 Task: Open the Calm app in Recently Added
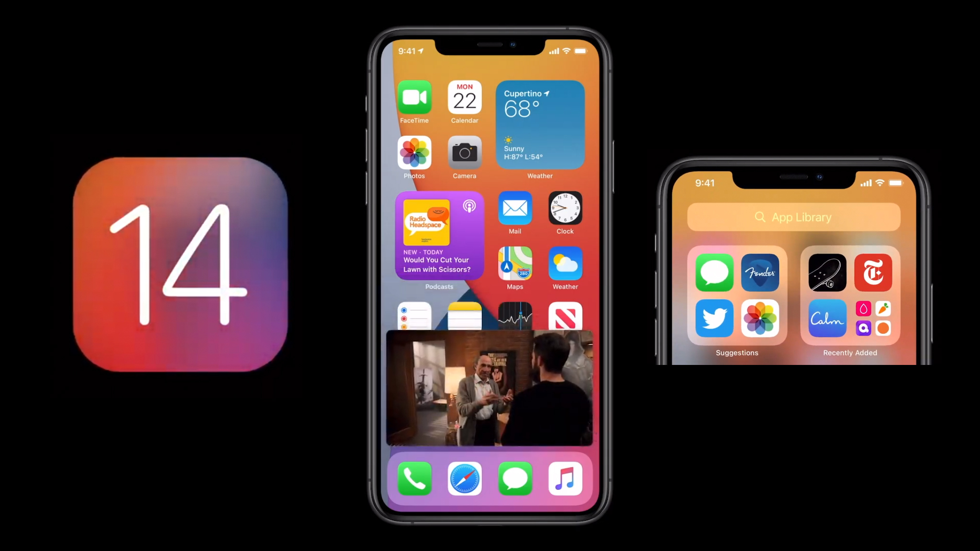point(826,318)
